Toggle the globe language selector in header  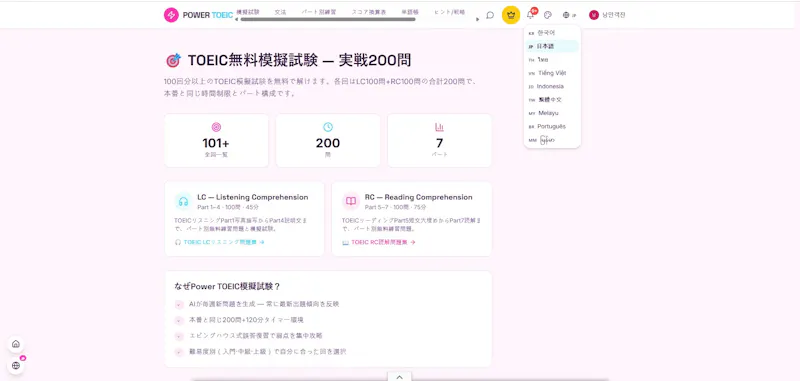pos(569,15)
